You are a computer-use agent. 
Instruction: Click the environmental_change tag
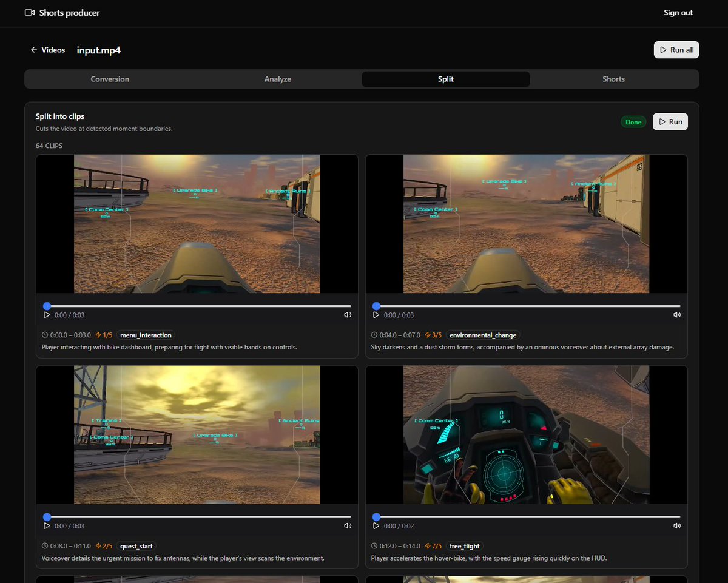pyautogui.click(x=483, y=335)
